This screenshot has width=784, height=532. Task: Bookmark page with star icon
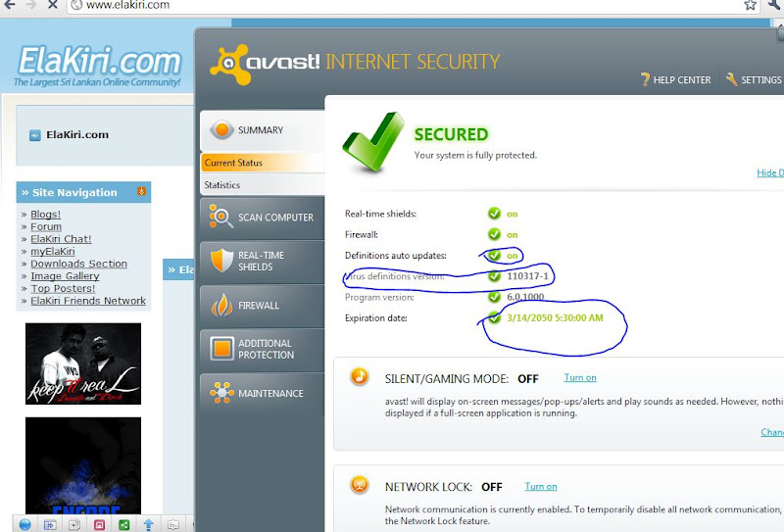tap(750, 5)
